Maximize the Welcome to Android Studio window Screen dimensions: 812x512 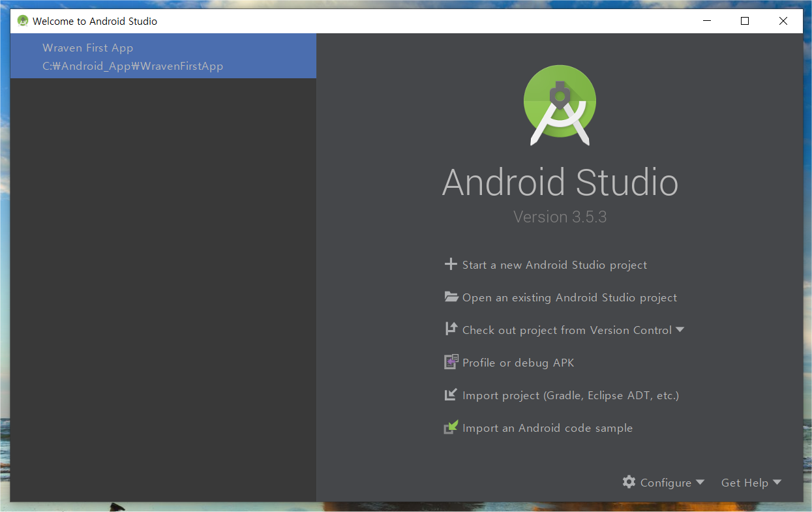[x=745, y=21]
